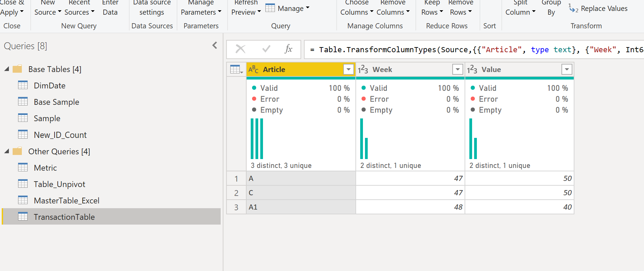Click the Sample query table icon
Screen dimensions: 644x271
click(23, 118)
